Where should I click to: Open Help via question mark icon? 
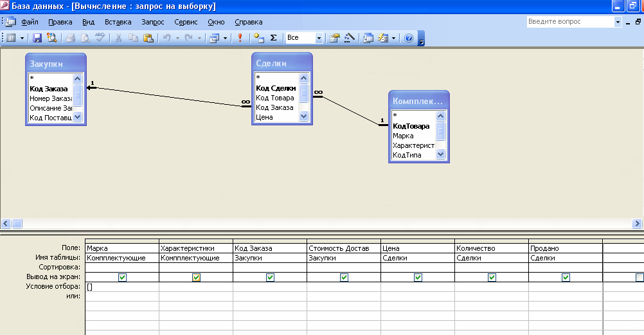409,38
